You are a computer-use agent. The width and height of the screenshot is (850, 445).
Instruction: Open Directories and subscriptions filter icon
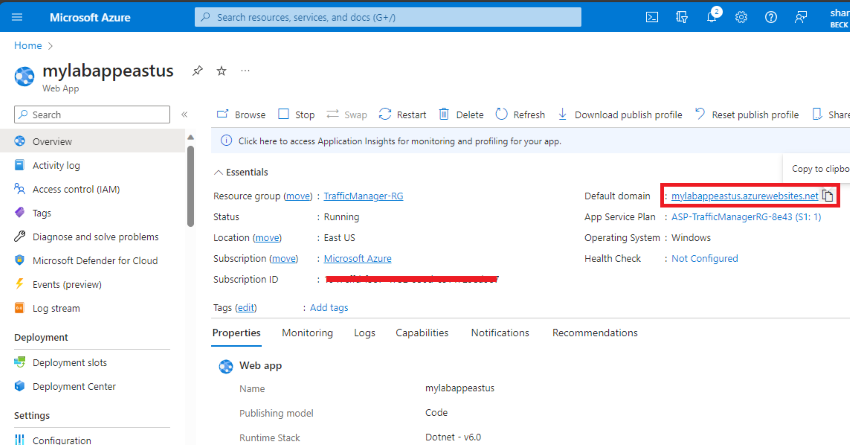(x=681, y=17)
